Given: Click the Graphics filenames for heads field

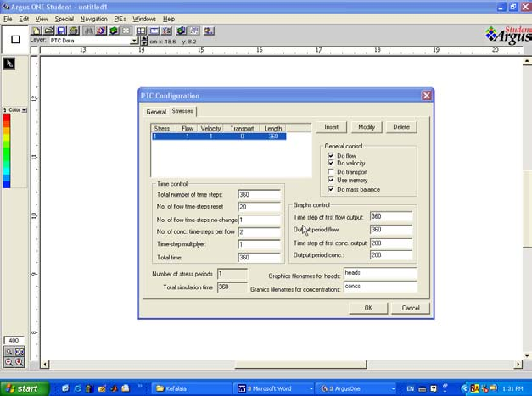Looking at the screenshot, I should 380,273.
